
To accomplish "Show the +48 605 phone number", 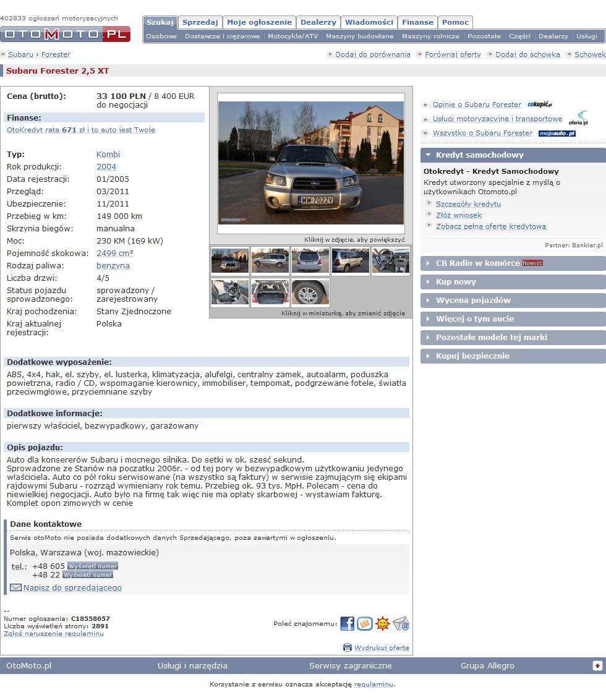I will (92, 566).
